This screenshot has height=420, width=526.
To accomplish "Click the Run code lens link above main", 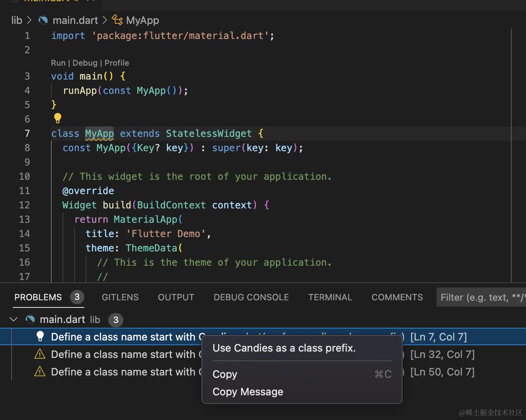I will pyautogui.click(x=58, y=63).
